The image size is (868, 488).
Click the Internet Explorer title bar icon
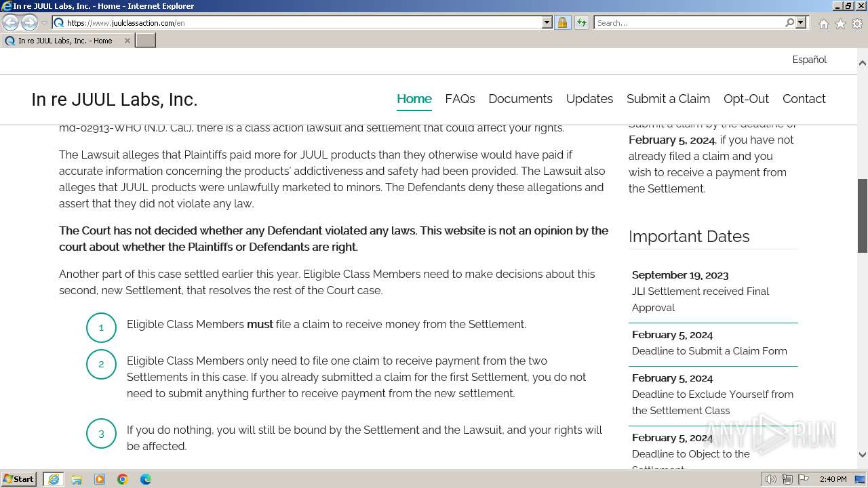pyautogui.click(x=7, y=6)
